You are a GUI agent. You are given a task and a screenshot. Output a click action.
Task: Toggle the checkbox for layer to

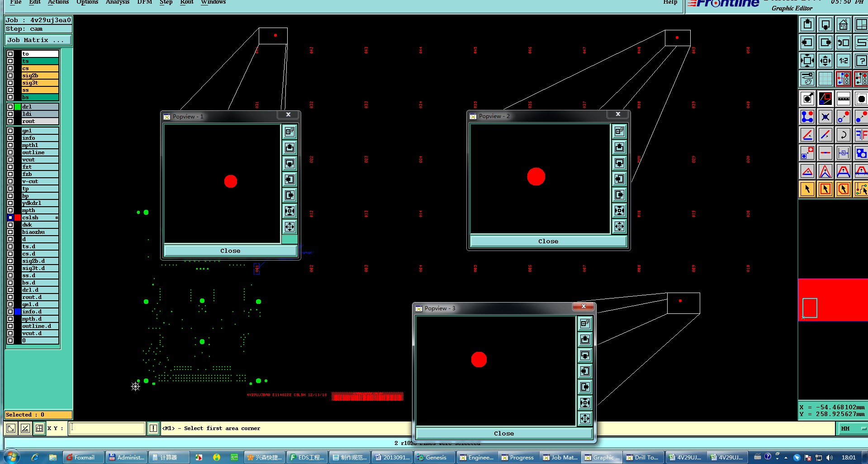10,54
